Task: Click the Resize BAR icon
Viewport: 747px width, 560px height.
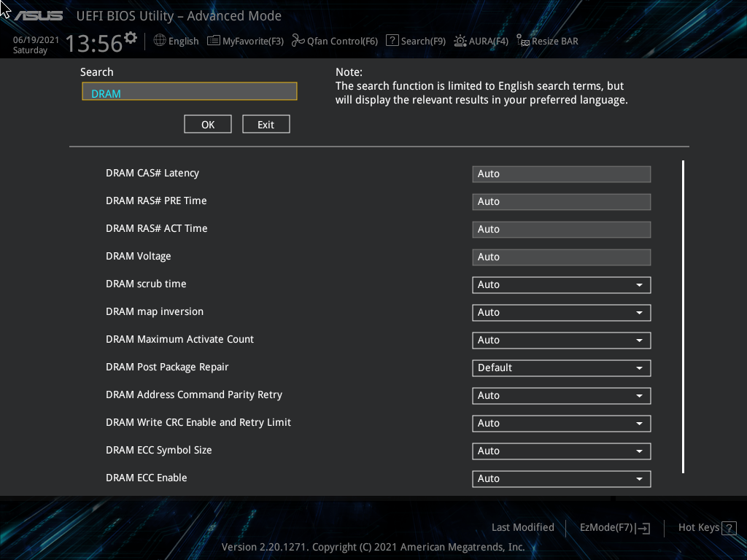Action: [546, 41]
